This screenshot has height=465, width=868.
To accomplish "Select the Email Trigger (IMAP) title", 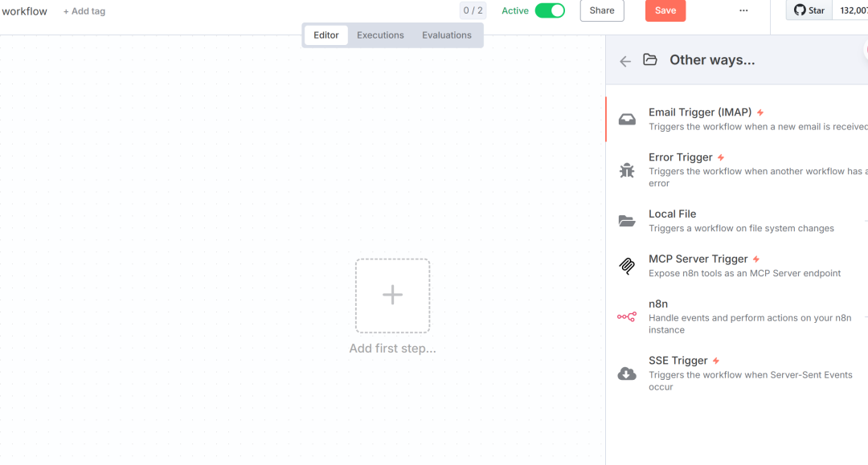I will point(700,112).
